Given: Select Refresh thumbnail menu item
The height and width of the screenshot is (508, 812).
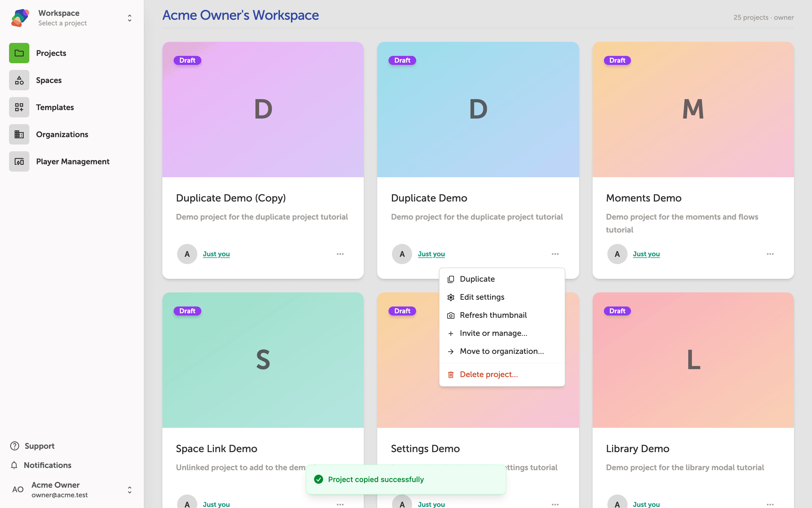Looking at the screenshot, I should [x=502, y=315].
